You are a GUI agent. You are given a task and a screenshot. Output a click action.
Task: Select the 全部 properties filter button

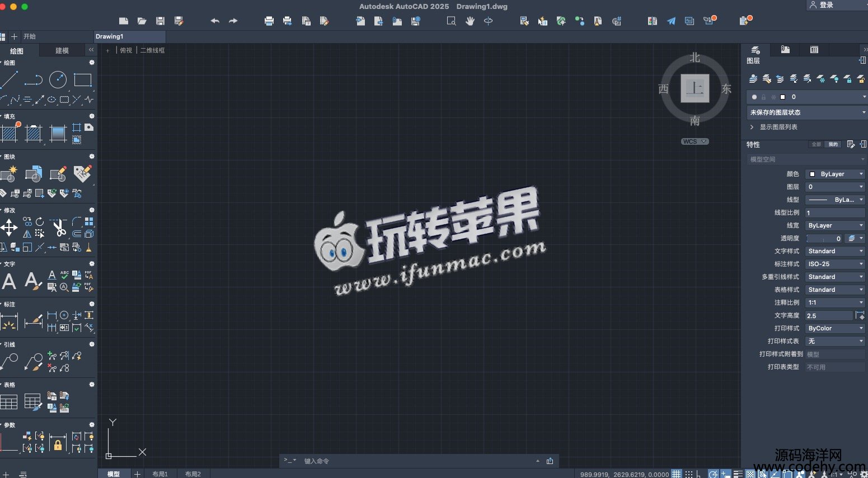click(x=817, y=144)
